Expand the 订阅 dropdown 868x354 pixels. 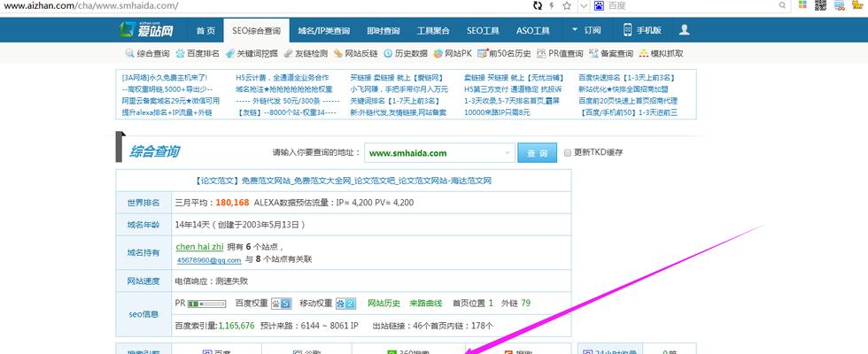(x=586, y=30)
